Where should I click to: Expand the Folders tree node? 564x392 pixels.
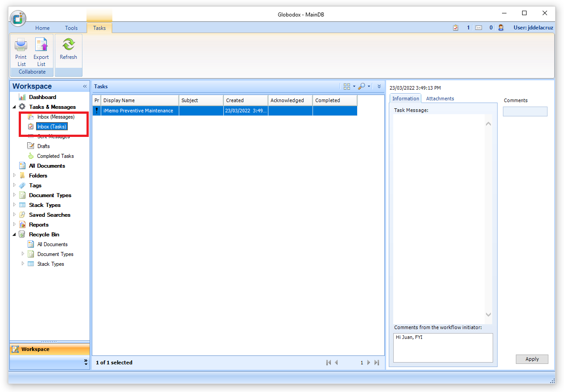click(14, 176)
